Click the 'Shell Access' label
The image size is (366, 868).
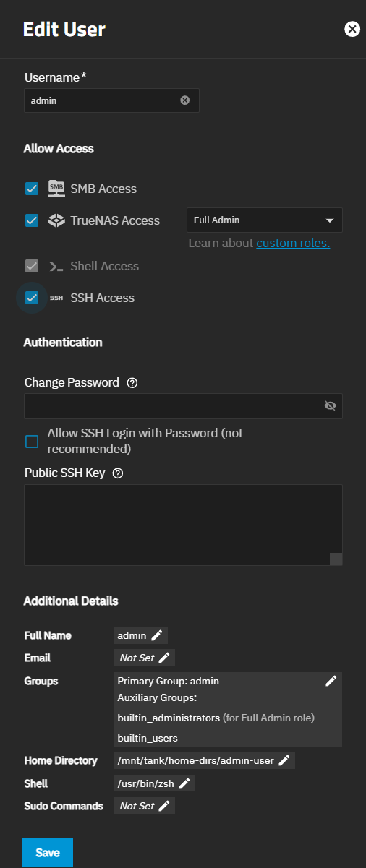coord(104,266)
